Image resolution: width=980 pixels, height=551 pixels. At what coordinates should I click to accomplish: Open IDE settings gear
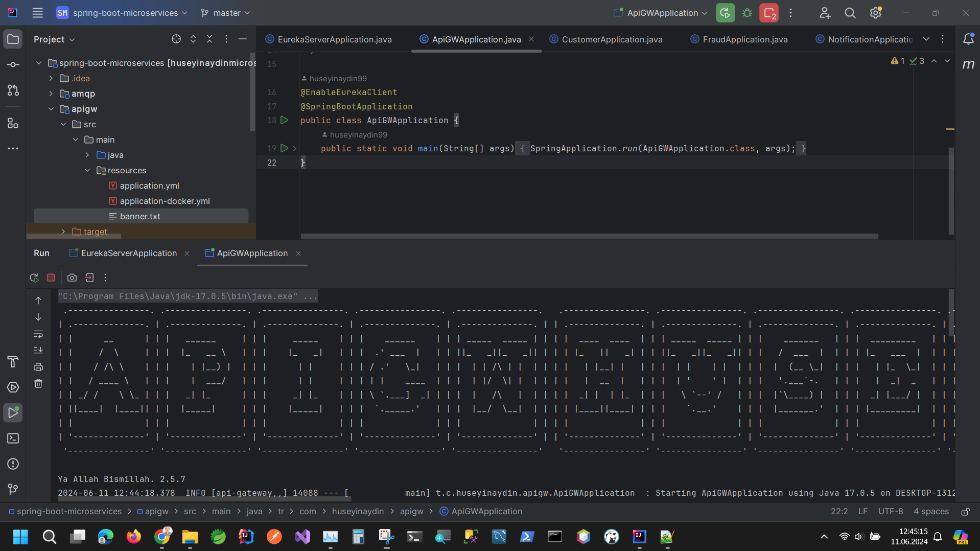tap(876, 13)
